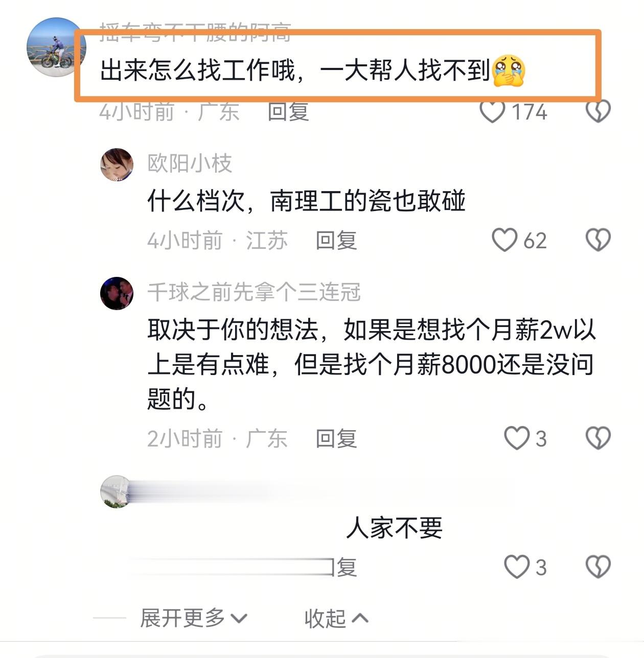Reply to the 月薪8000 comment
The image size is (644, 658).
[x=336, y=438]
